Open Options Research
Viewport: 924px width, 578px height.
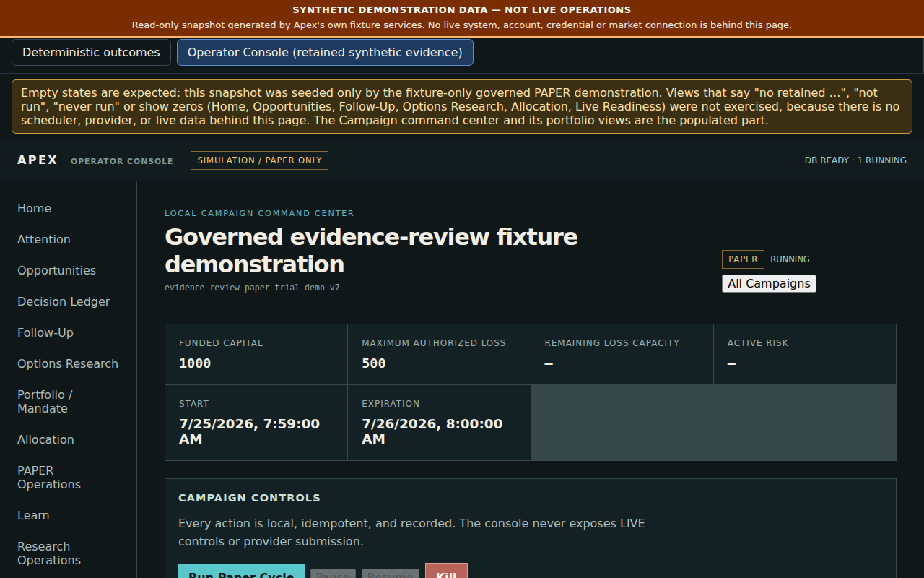pos(68,363)
